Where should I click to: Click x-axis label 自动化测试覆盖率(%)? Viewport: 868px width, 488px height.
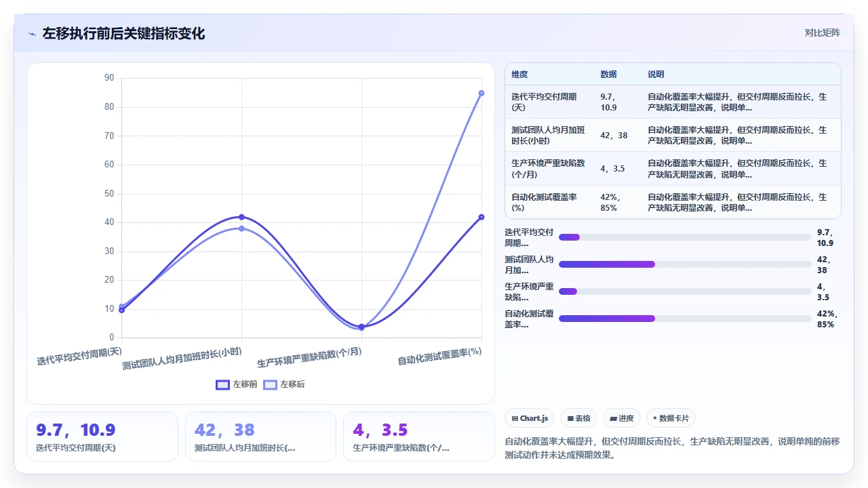pyautogui.click(x=439, y=357)
